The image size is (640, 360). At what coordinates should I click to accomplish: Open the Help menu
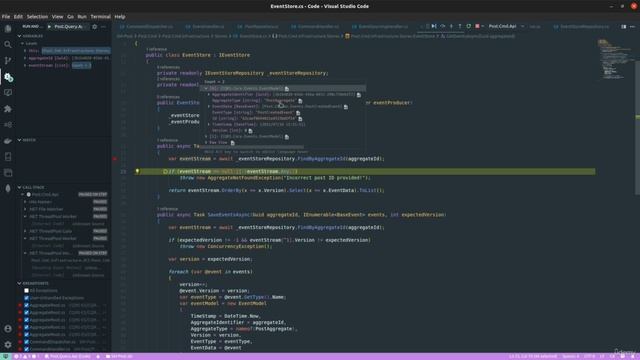120,17
